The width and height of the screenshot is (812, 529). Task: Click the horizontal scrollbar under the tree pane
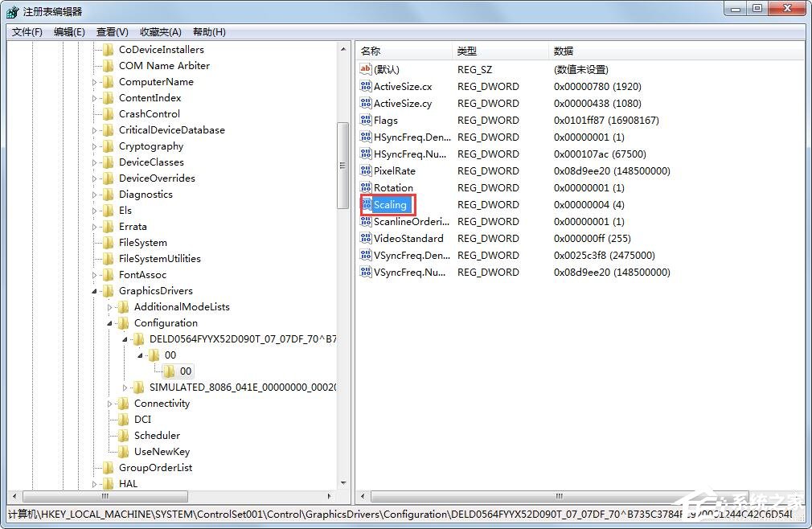105,497
